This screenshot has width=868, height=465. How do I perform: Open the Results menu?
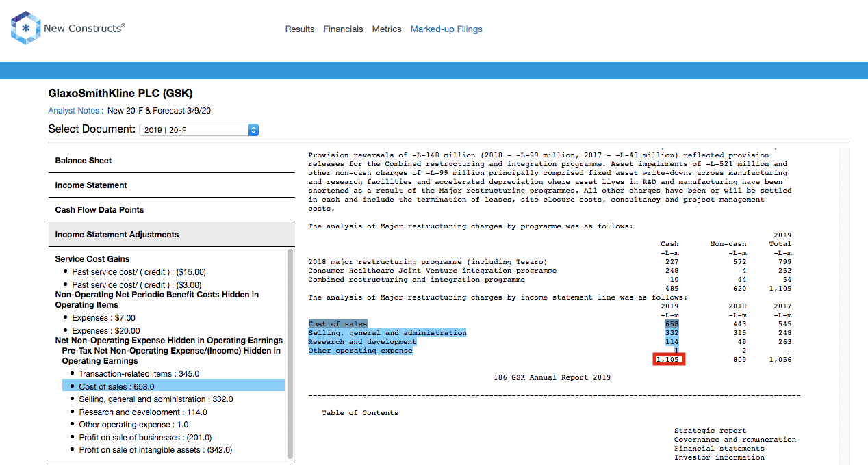point(300,29)
